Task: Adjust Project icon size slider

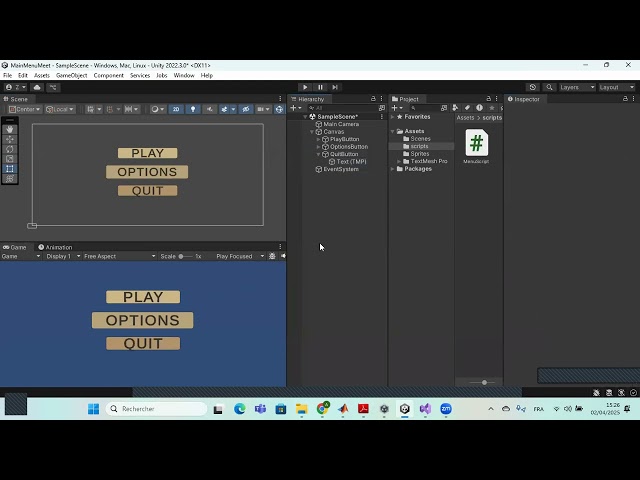Action: tap(482, 382)
